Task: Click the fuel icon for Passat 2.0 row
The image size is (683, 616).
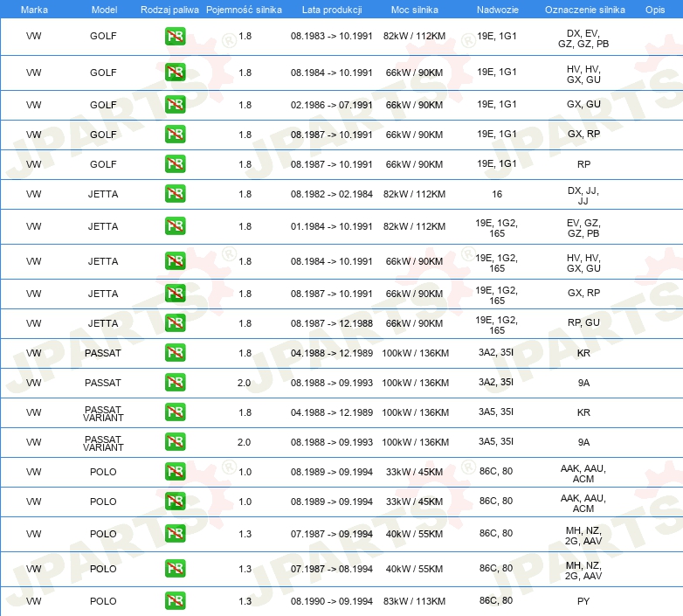Action: pyautogui.click(x=175, y=383)
